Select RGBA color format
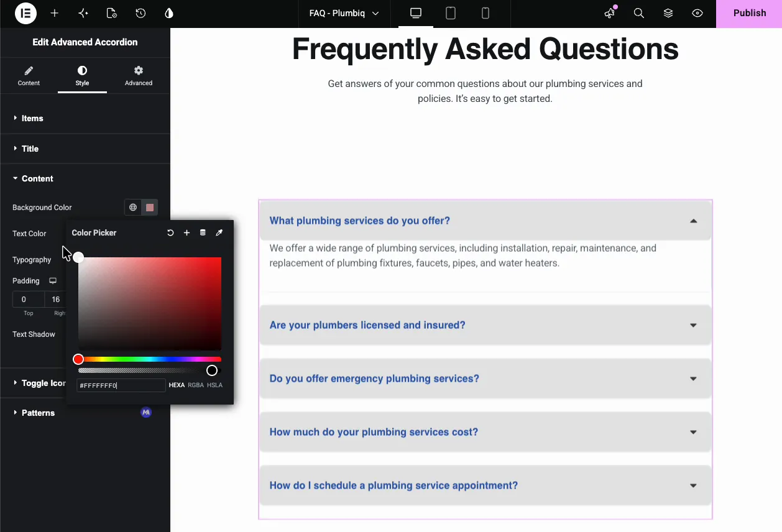782x532 pixels. tap(196, 385)
